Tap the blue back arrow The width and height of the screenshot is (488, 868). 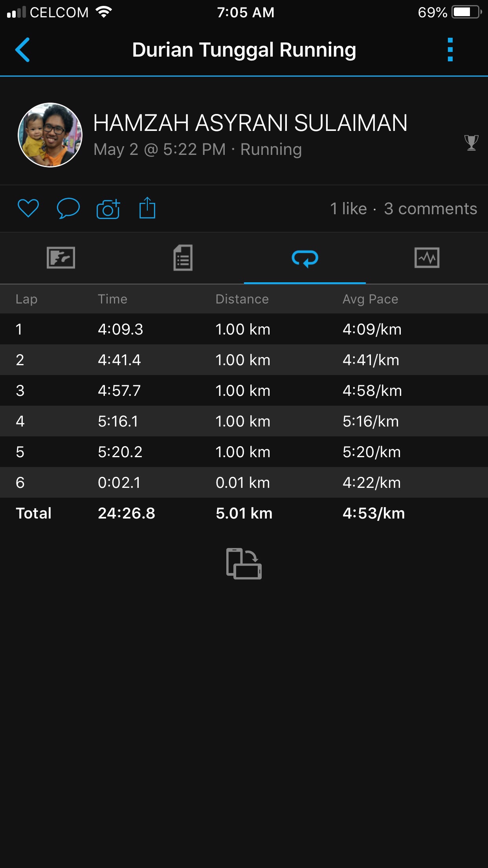click(23, 50)
